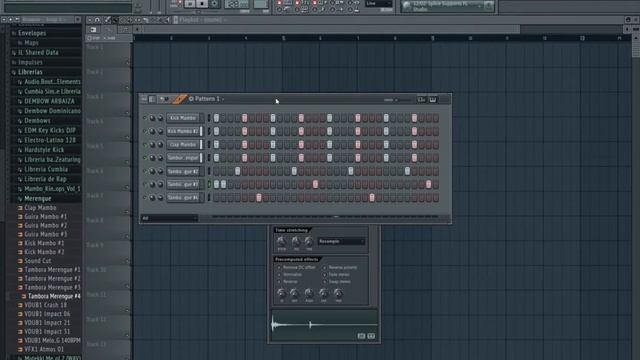Select the Clap Mambo channel button

(x=183, y=145)
